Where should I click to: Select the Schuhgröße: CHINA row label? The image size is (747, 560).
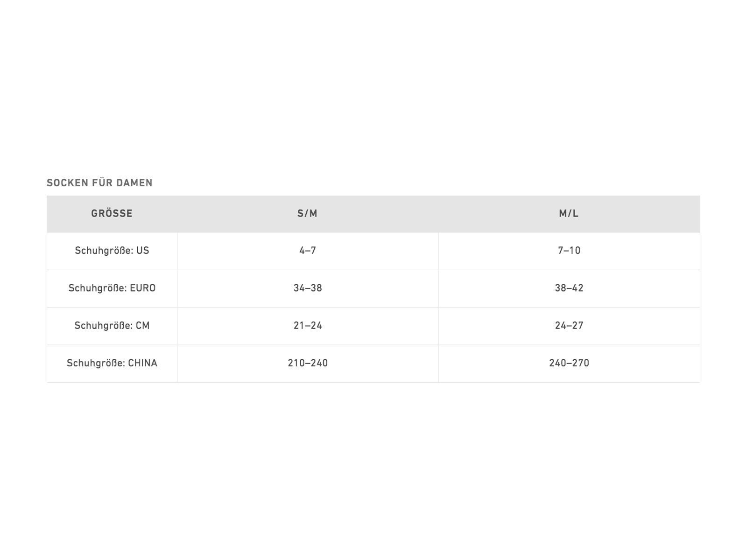click(112, 363)
